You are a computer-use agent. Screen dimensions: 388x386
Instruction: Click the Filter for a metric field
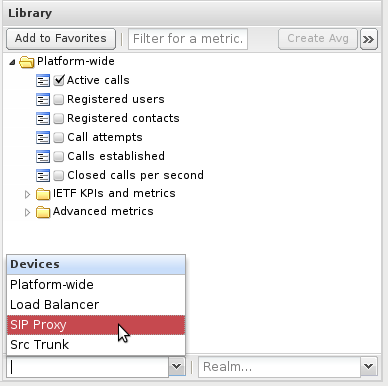[x=188, y=39]
